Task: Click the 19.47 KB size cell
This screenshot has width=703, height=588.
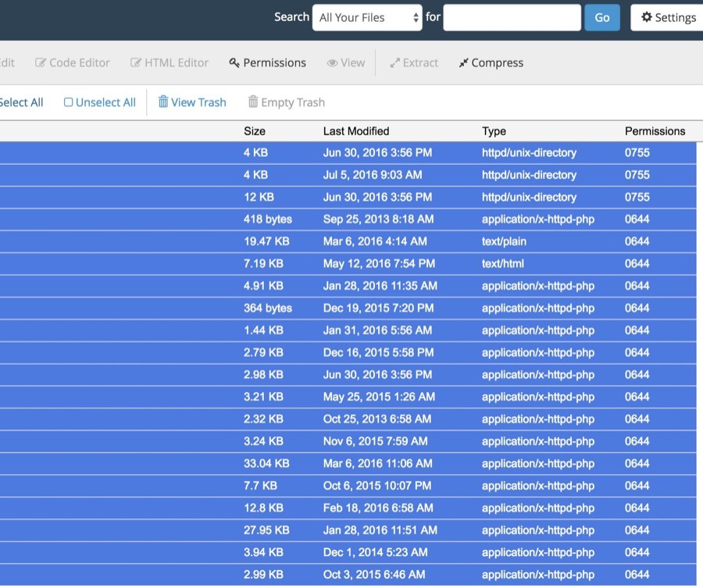Action: pos(266,241)
